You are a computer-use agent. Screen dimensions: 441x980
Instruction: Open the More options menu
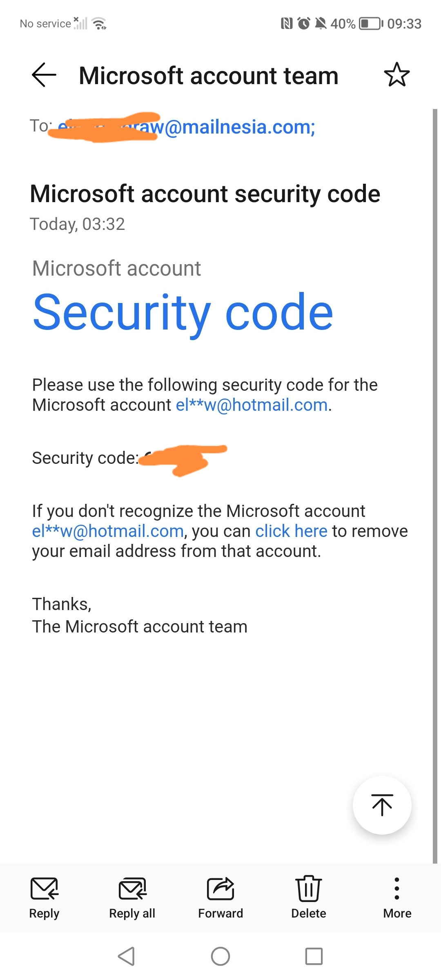tap(397, 889)
